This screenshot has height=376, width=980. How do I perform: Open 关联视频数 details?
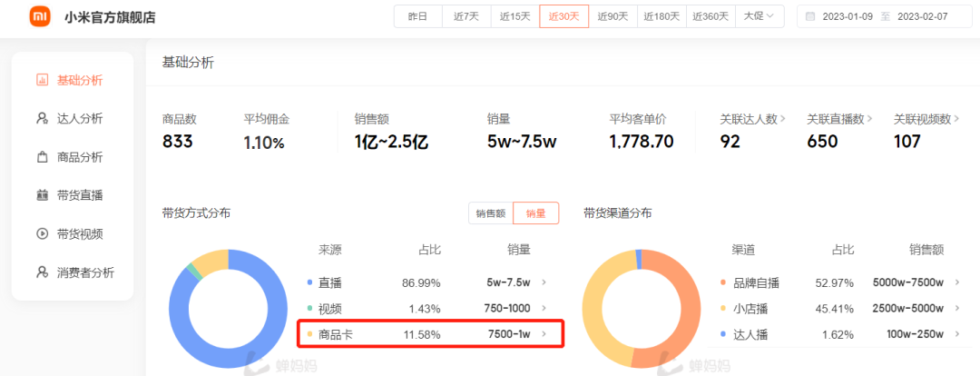point(926,118)
